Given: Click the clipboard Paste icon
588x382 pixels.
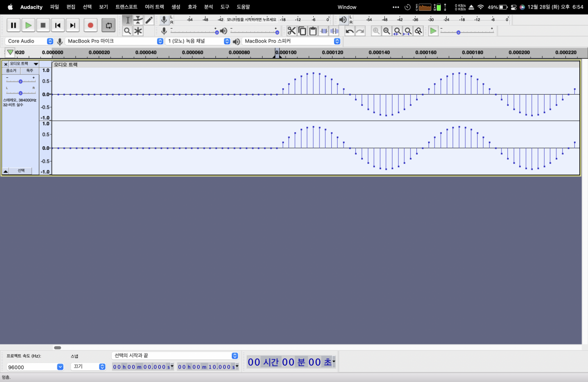Looking at the screenshot, I should tap(313, 31).
